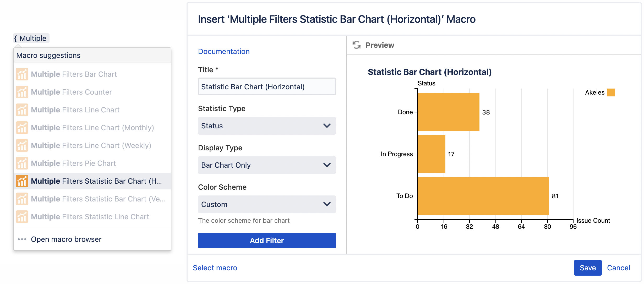
Task: Click the Multiple Filters Pie Chart icon
Action: 22,163
